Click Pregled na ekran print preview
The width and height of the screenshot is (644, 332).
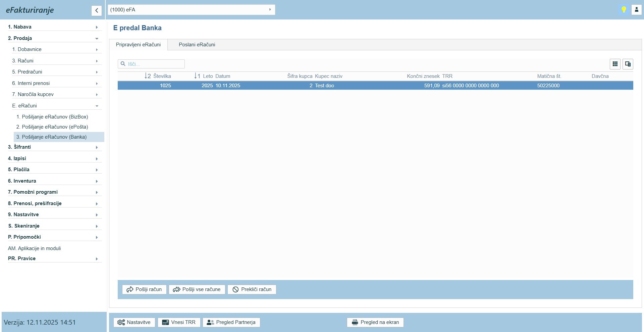pyautogui.click(x=375, y=322)
